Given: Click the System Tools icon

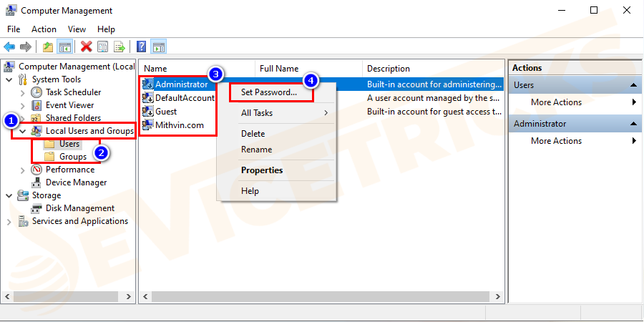Looking at the screenshot, I should (x=23, y=79).
